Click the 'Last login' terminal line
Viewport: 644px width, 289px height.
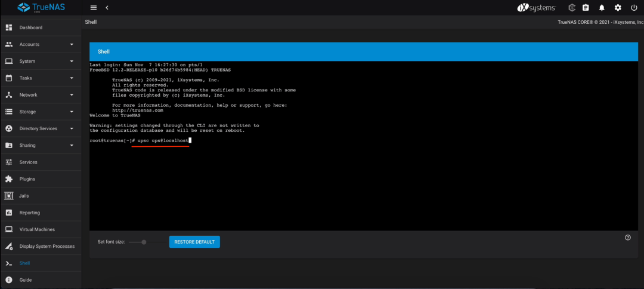tap(146, 65)
